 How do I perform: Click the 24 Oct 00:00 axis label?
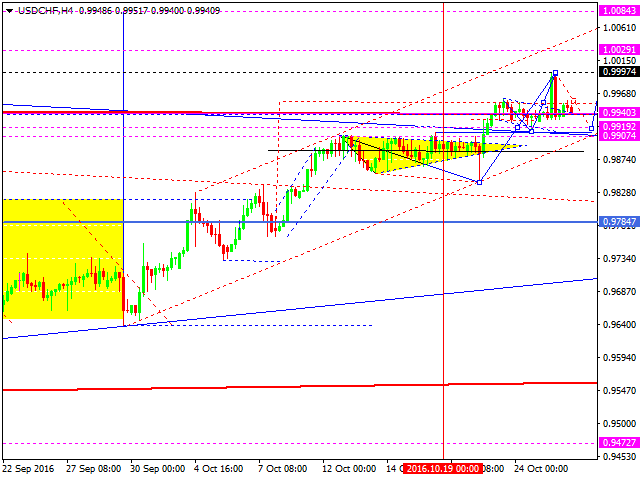pyautogui.click(x=541, y=469)
